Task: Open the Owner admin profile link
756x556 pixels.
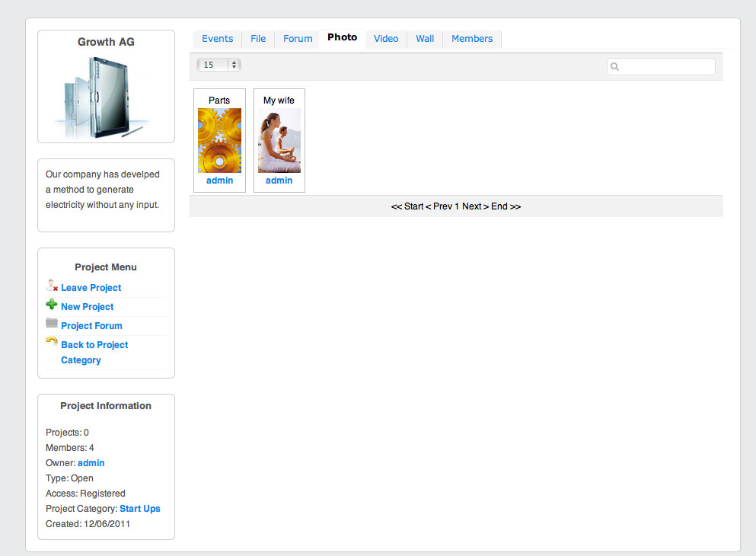Action: point(91,463)
